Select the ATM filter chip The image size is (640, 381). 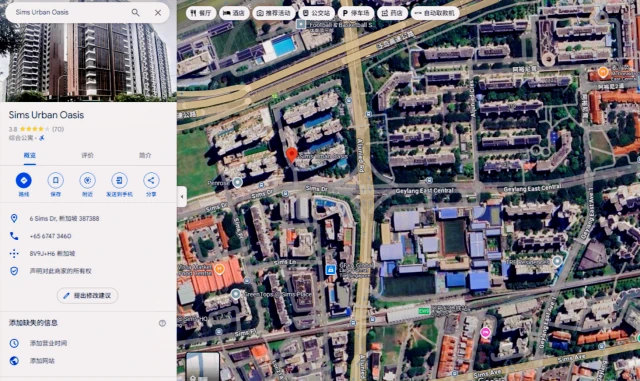[x=435, y=13]
